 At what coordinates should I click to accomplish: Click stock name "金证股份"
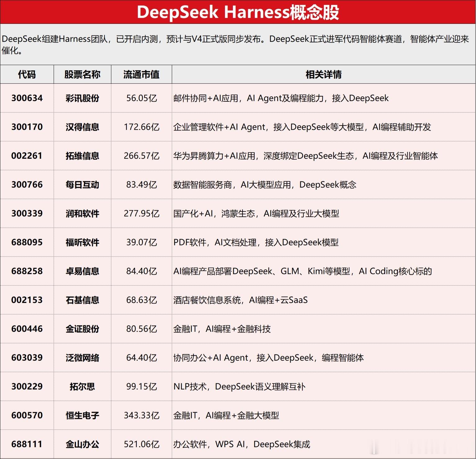[x=82, y=329]
